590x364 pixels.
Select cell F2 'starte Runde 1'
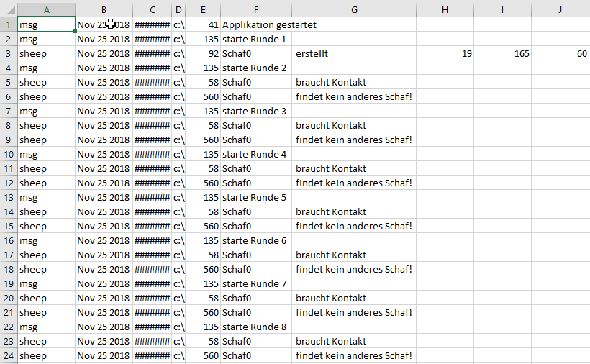[x=255, y=39]
